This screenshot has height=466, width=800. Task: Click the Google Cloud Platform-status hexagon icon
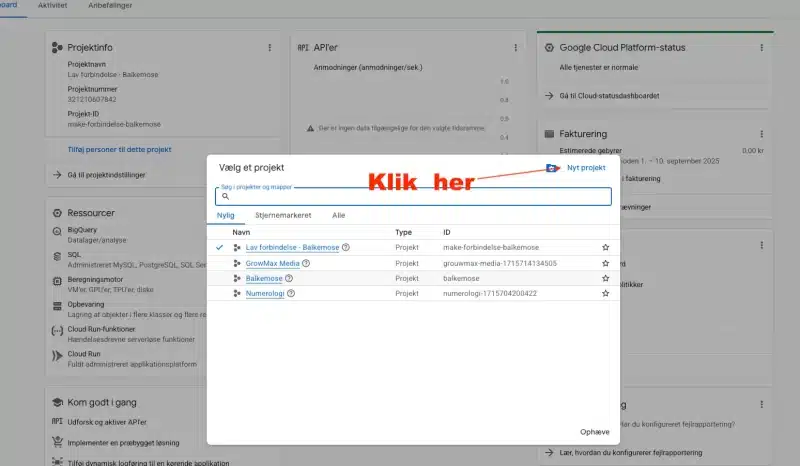[x=549, y=47]
